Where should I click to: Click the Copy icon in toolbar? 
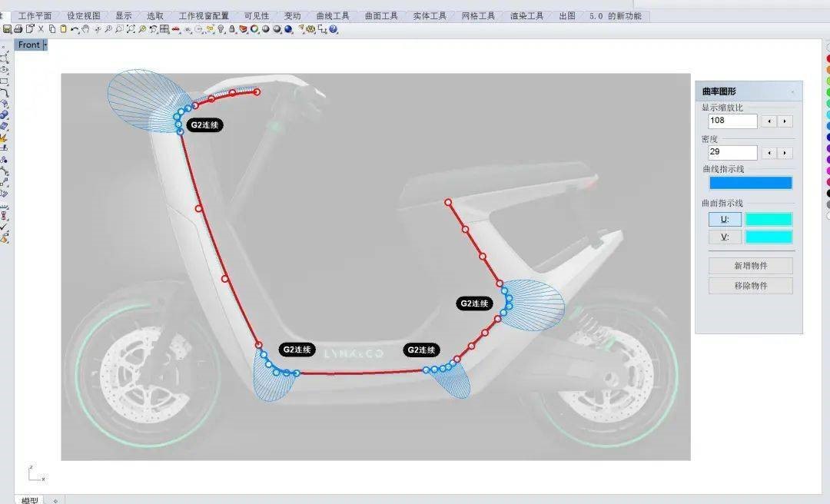52,29
